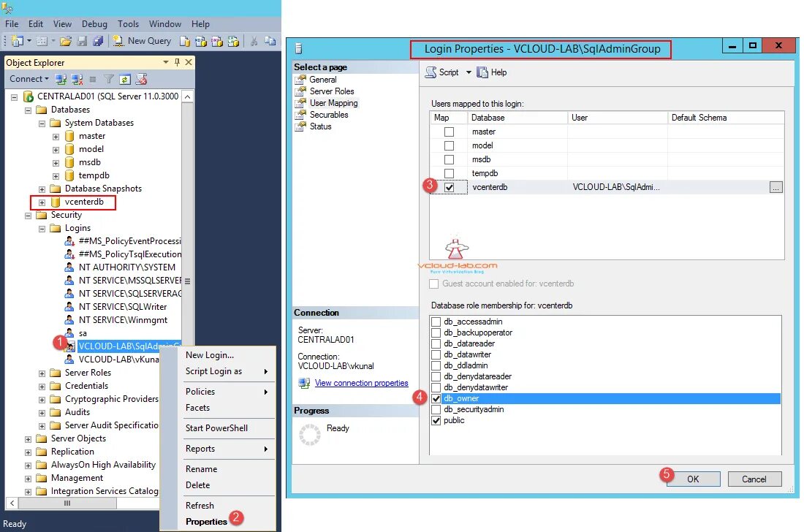This screenshot has height=532, width=804.
Task: Collapse the Logins folder
Action: (42, 227)
